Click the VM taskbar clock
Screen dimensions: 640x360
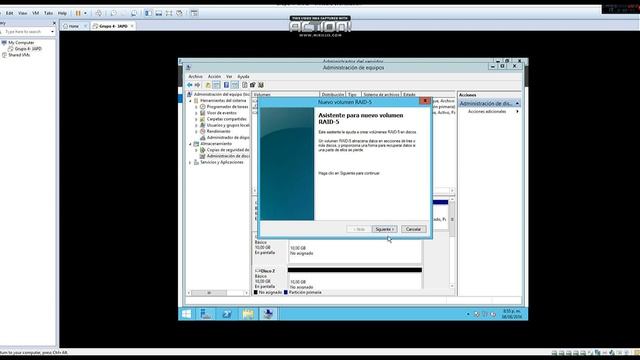tap(512, 314)
